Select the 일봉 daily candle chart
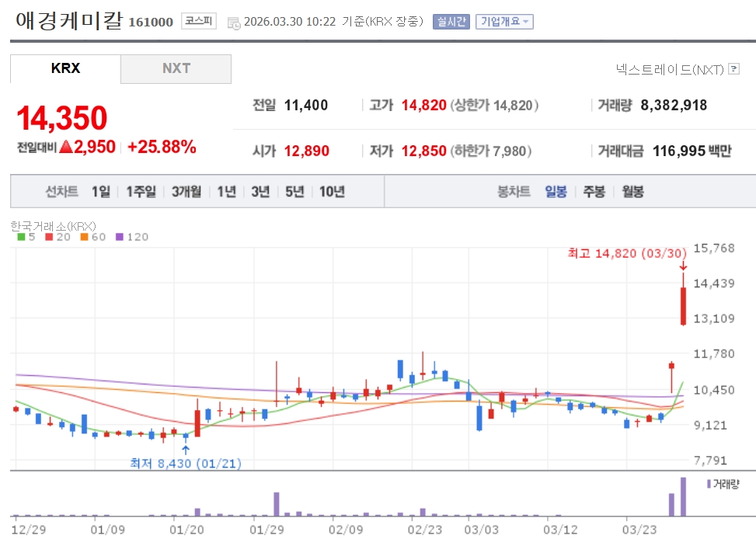Screen dimensions: 756x553 (556, 191)
